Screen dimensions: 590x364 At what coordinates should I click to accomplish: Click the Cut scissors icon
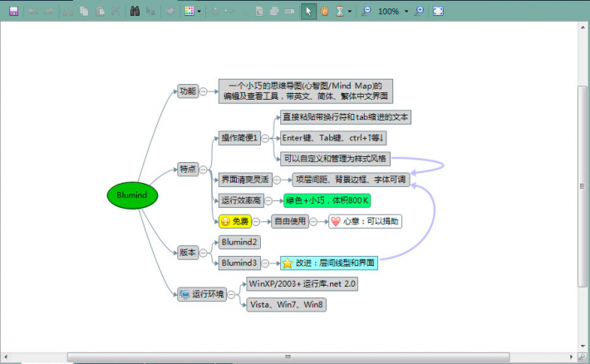click(68, 12)
